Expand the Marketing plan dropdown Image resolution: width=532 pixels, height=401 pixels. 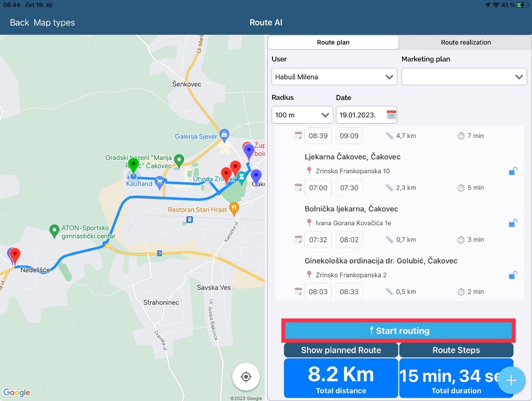click(464, 77)
